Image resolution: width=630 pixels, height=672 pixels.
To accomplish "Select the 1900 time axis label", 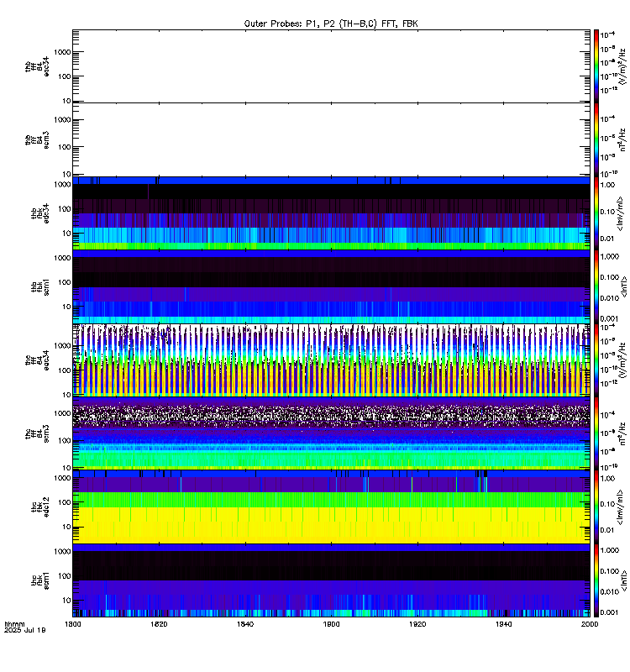I will click(x=331, y=624).
